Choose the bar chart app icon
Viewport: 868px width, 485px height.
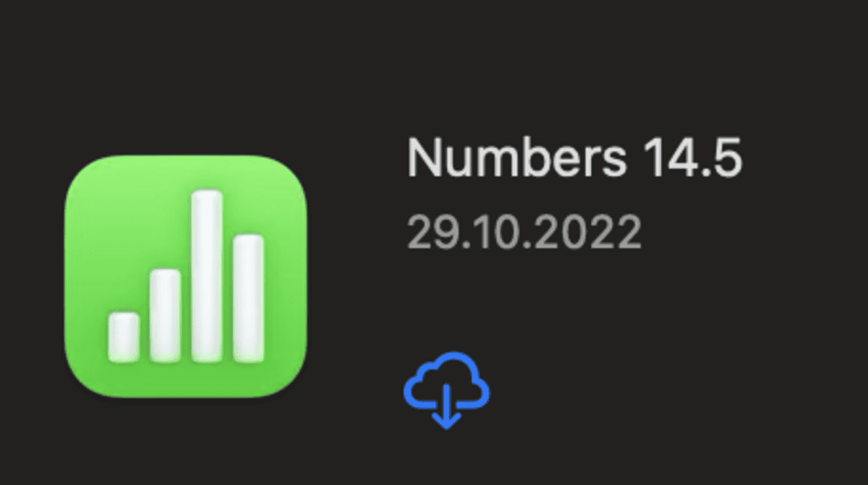186,275
